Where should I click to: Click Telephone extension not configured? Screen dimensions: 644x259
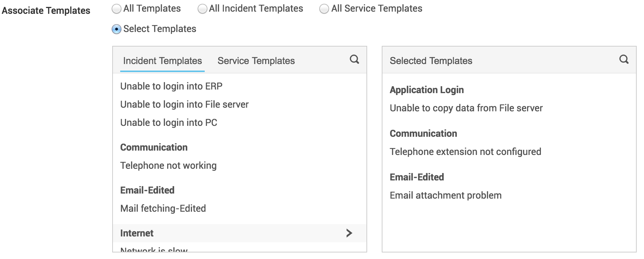(x=465, y=152)
